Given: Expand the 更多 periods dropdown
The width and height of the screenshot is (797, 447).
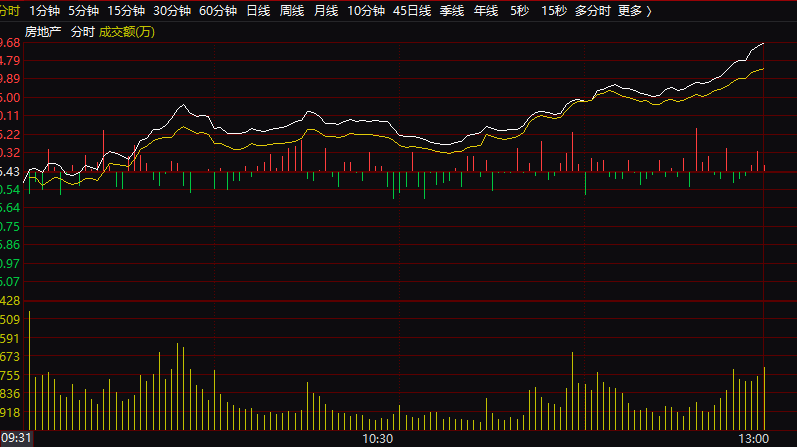Looking at the screenshot, I should [635, 11].
